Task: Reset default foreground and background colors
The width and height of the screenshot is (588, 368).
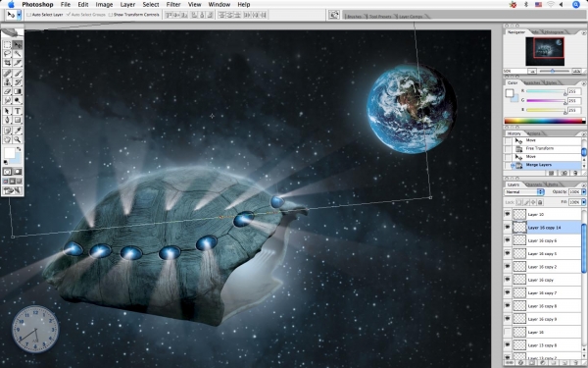Action: [5, 163]
